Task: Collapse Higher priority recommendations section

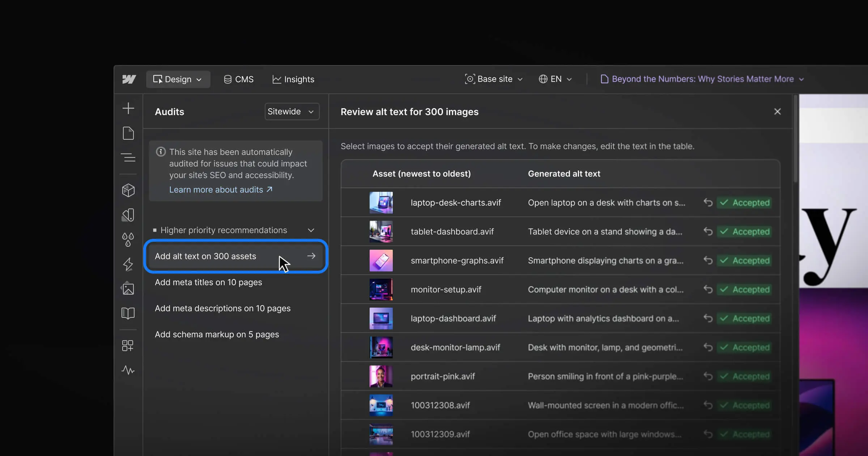Action: click(311, 230)
